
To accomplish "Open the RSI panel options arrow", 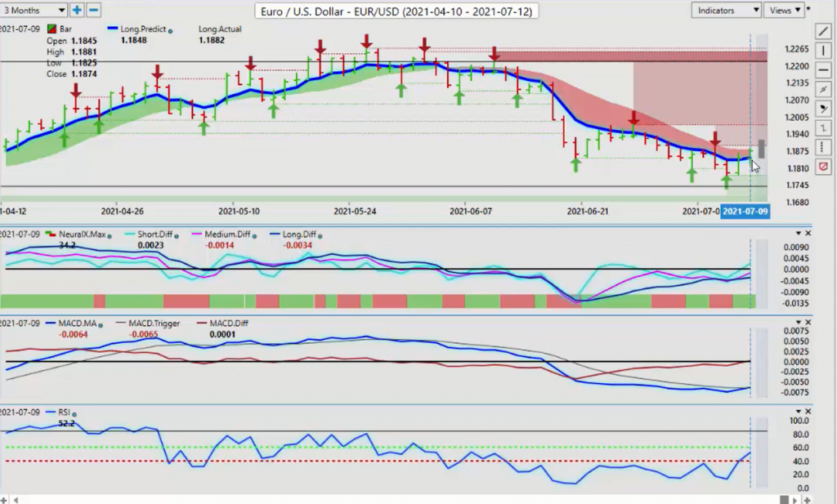I will point(799,411).
